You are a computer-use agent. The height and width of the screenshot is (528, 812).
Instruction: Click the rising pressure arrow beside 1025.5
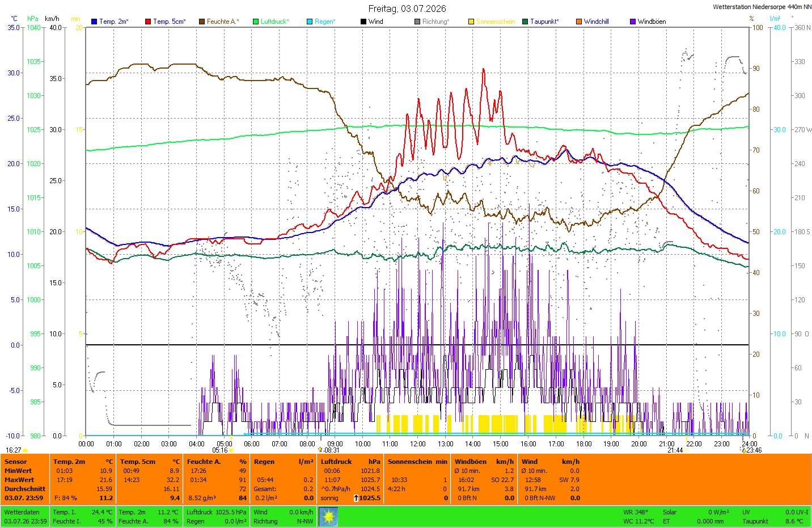(356, 498)
